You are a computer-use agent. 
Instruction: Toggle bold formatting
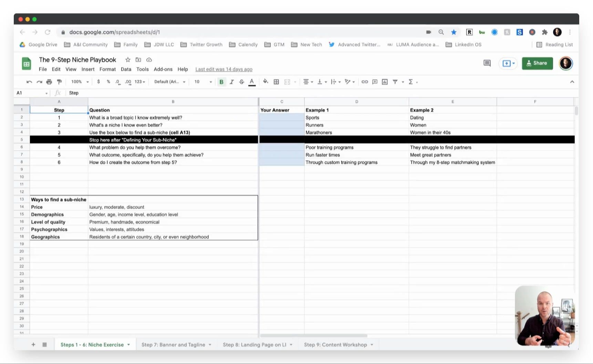click(221, 82)
